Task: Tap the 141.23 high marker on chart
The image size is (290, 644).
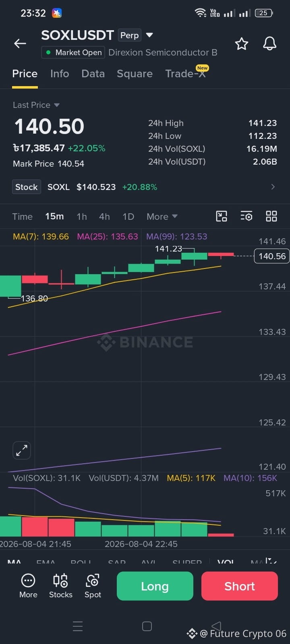Action: pyautogui.click(x=168, y=249)
